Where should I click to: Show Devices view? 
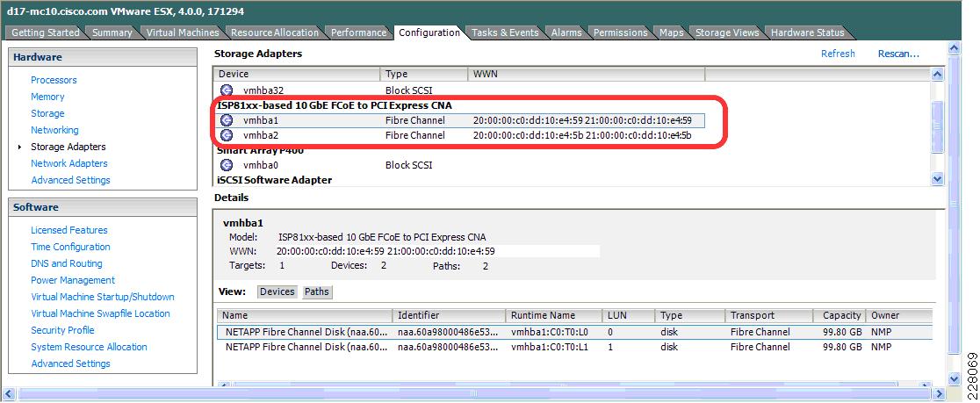(x=277, y=291)
